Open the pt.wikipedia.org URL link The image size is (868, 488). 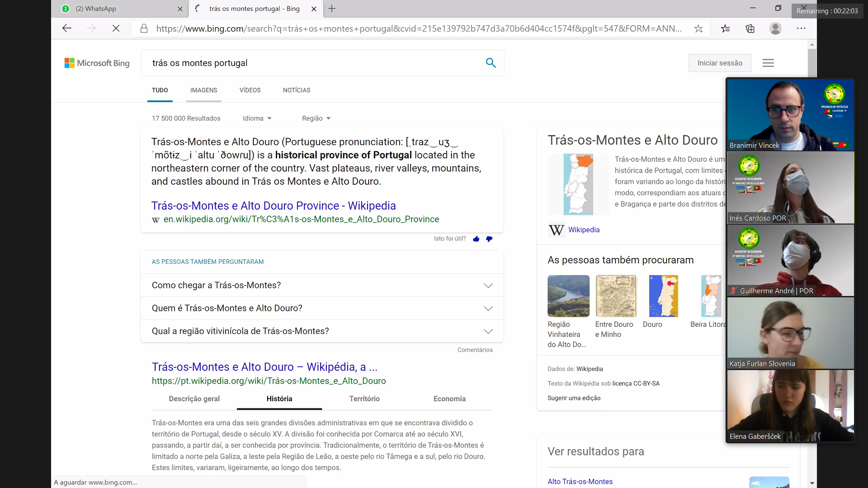pos(269,381)
